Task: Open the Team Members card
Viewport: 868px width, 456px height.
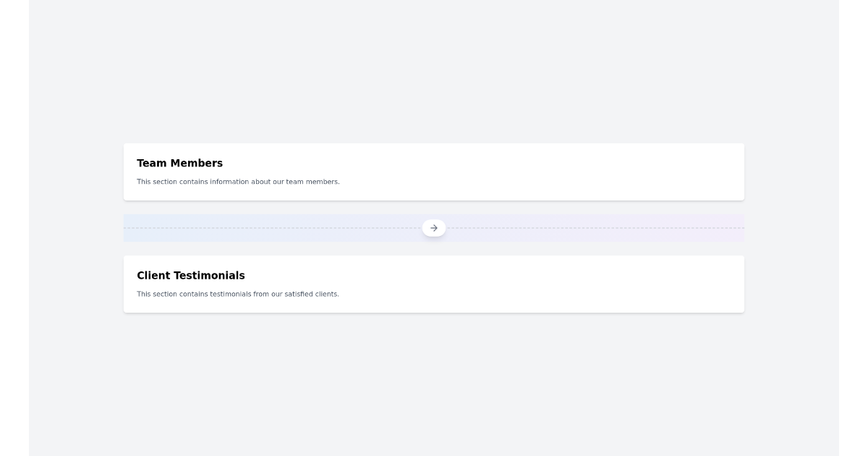Action: point(434,172)
